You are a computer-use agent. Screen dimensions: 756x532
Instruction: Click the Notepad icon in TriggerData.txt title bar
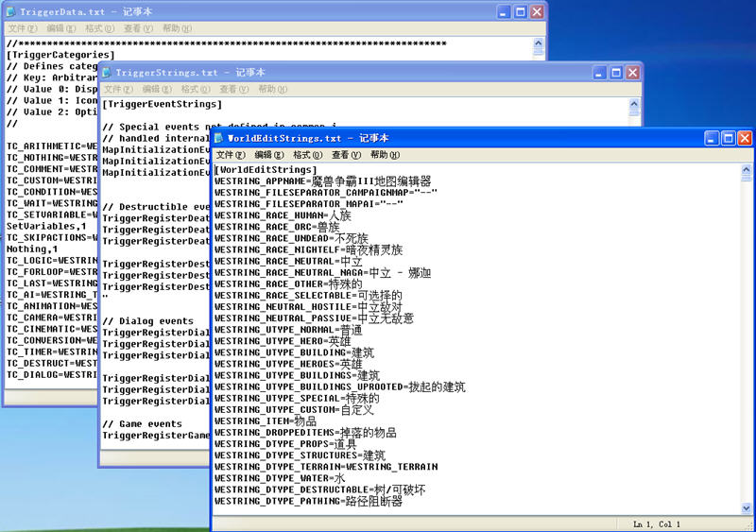11,11
